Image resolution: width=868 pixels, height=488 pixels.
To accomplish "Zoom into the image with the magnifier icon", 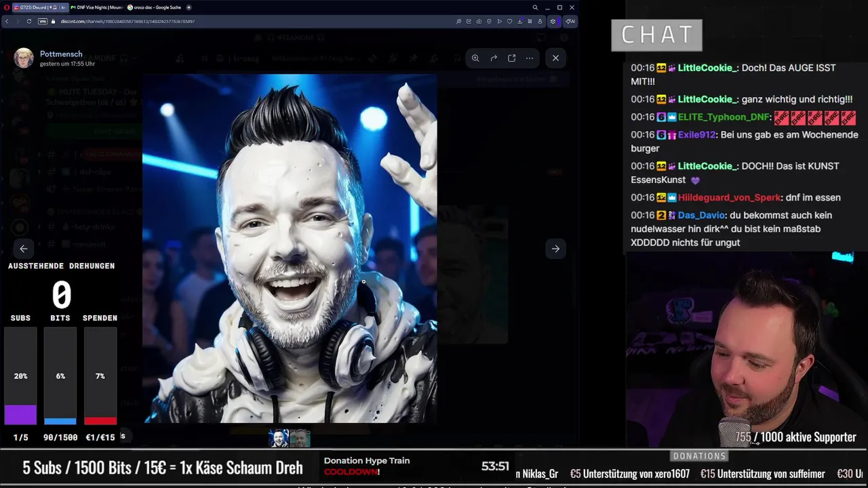I will pyautogui.click(x=475, y=58).
